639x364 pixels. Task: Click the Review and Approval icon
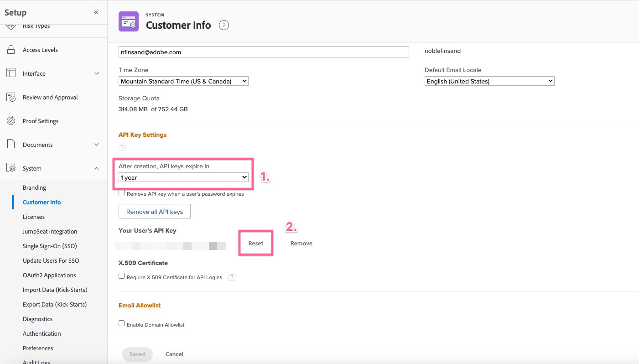[11, 97]
